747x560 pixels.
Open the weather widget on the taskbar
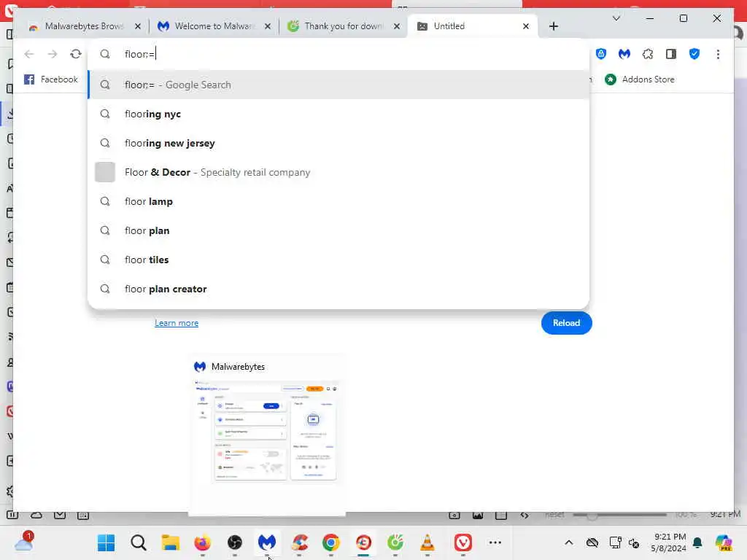click(24, 542)
